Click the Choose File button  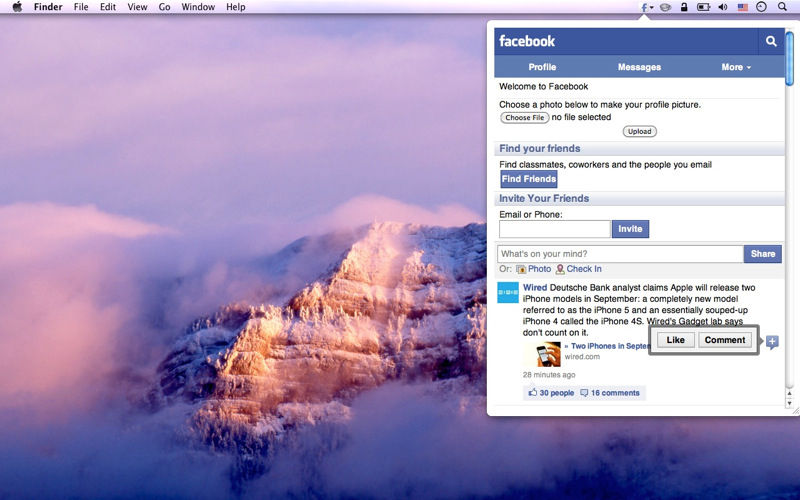tap(524, 117)
